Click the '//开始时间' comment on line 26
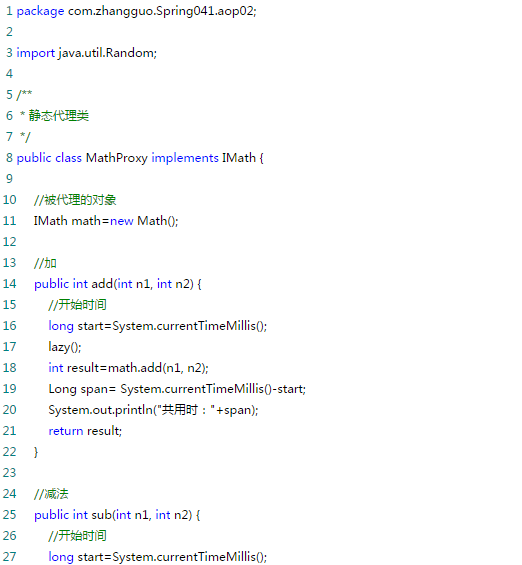 (77, 535)
